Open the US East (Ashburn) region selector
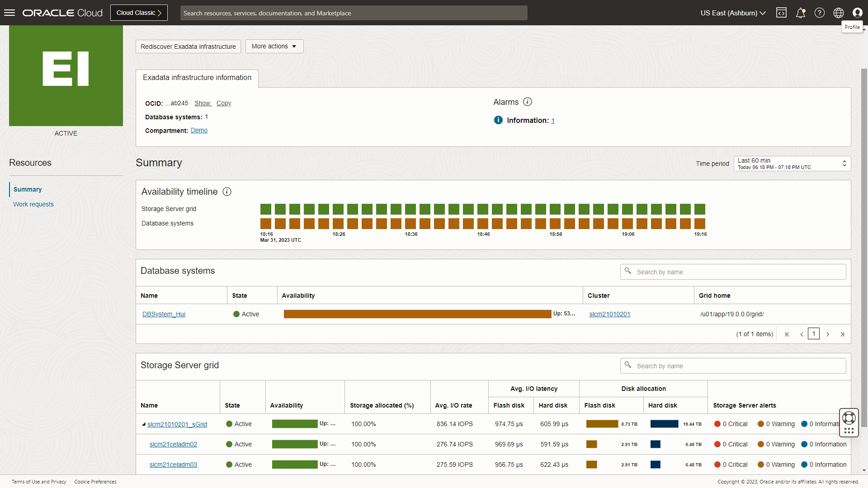This screenshot has width=868, height=488. pos(733,13)
